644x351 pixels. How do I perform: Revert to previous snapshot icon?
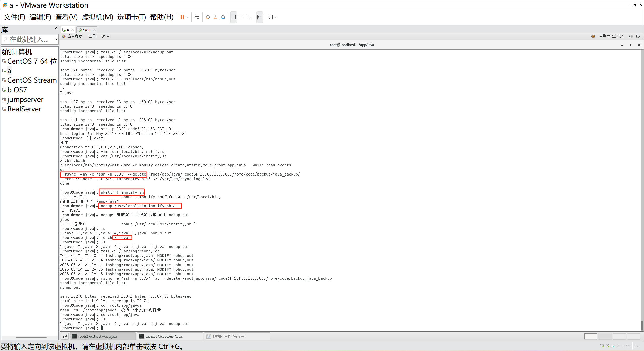click(215, 17)
